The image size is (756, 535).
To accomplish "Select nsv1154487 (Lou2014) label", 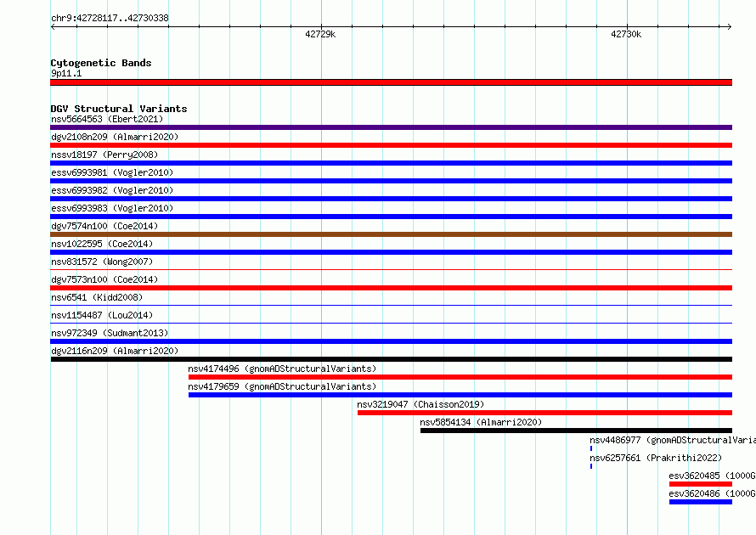I will point(102,315).
